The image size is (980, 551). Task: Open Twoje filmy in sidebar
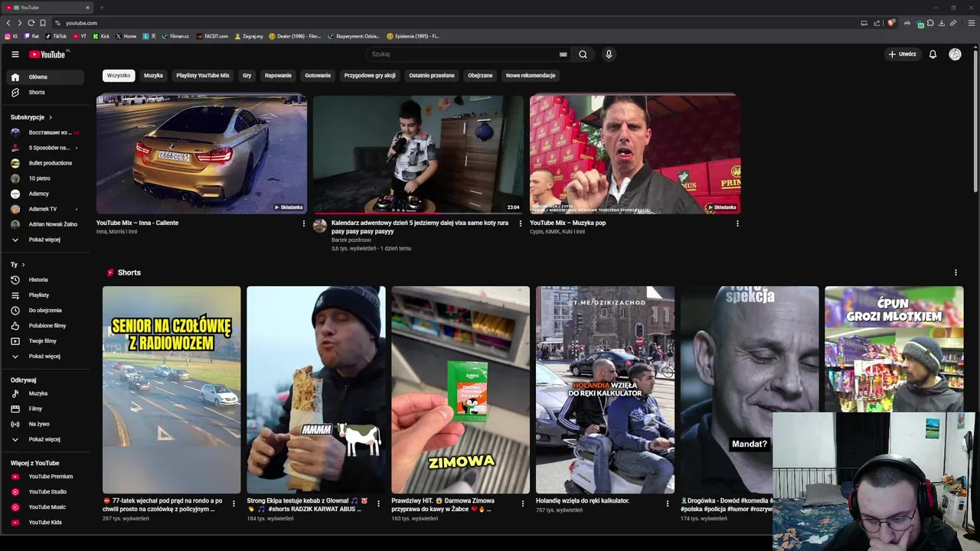(x=46, y=341)
